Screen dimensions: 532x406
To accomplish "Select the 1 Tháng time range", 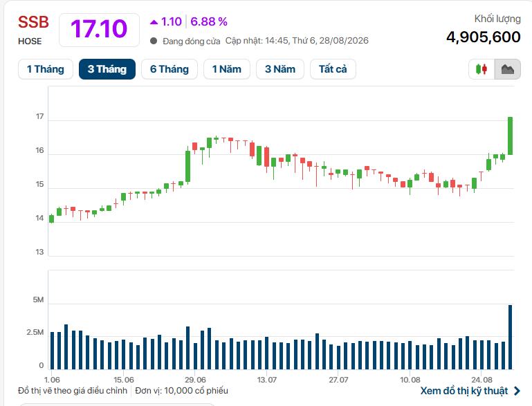I will coord(46,69).
